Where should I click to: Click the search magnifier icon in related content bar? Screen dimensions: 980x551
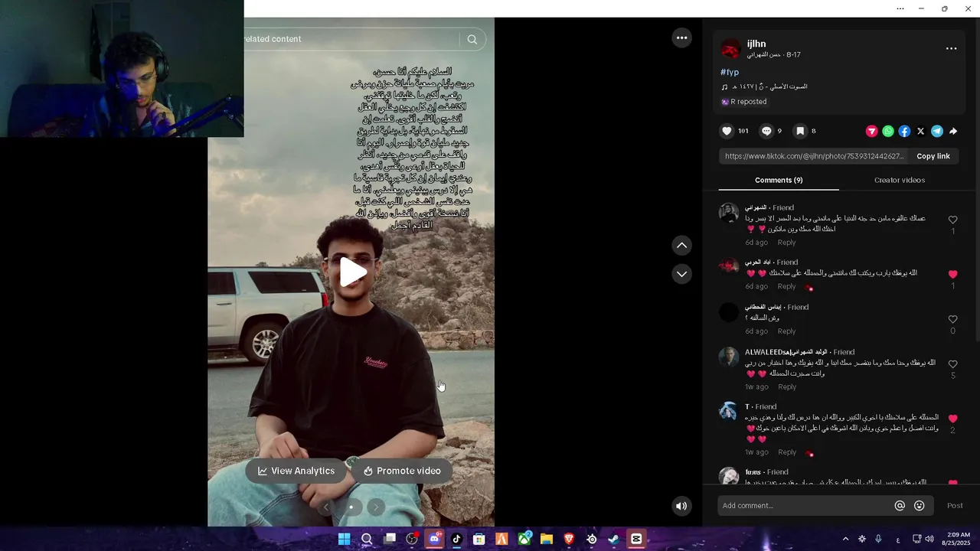pos(472,40)
